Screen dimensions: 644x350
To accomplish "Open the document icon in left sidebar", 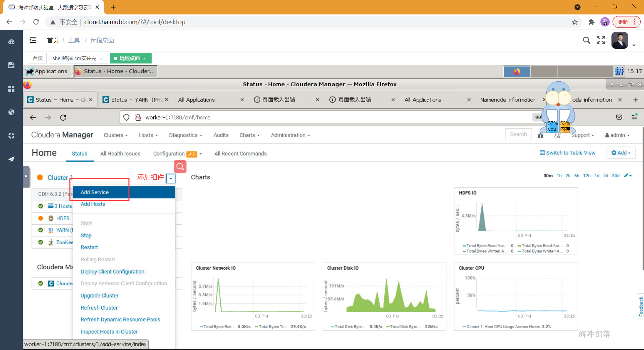I will (11, 65).
